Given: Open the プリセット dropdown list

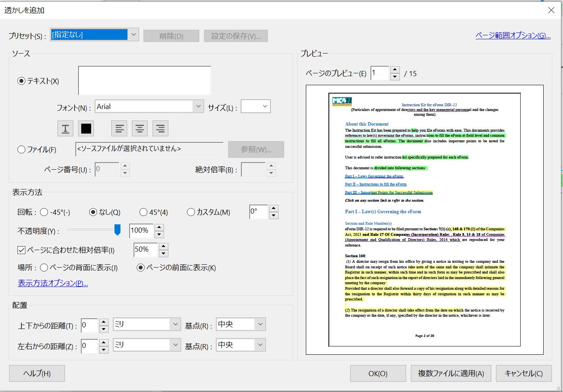Looking at the screenshot, I should point(134,35).
